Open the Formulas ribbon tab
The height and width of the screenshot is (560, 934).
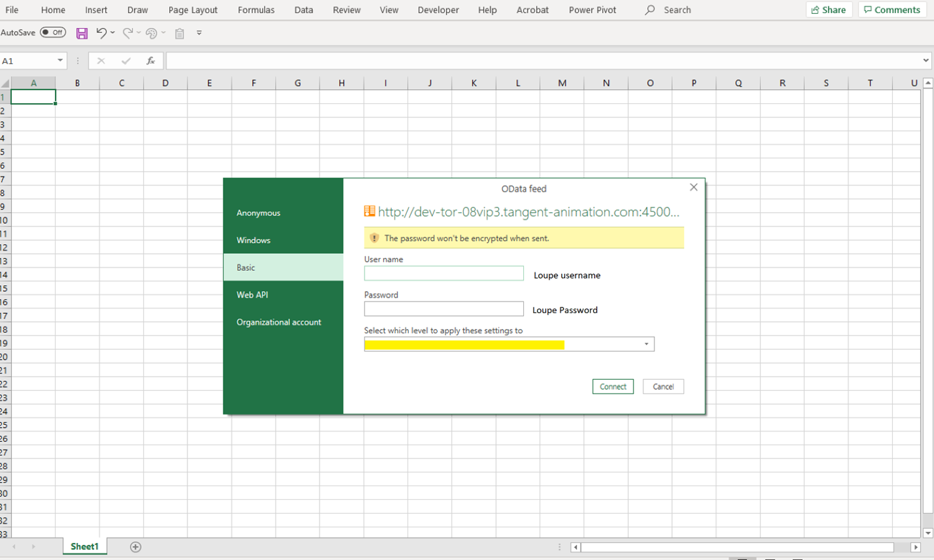pyautogui.click(x=256, y=10)
